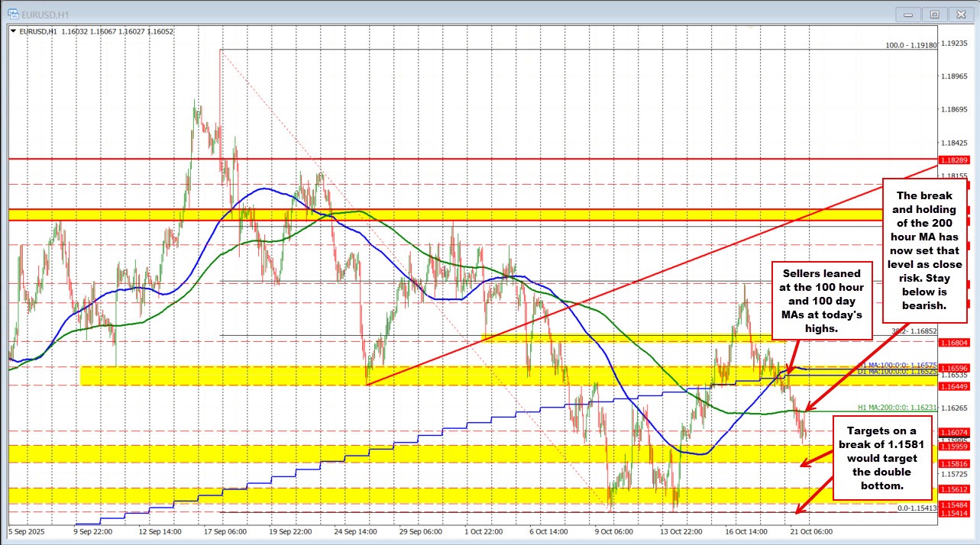Click the 'Targets on a break' text box
The height and width of the screenshot is (545, 980).
[885, 455]
